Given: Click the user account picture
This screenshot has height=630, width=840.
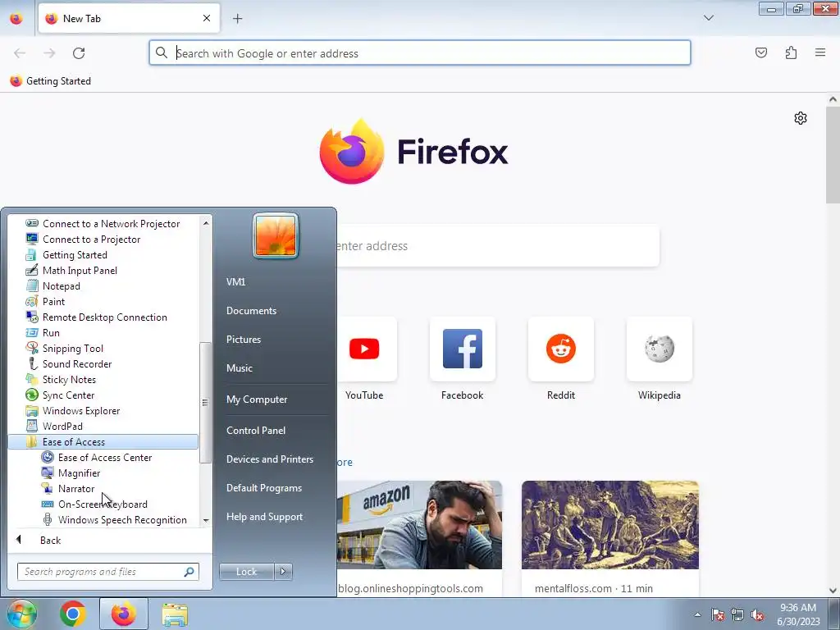Looking at the screenshot, I should 276,236.
